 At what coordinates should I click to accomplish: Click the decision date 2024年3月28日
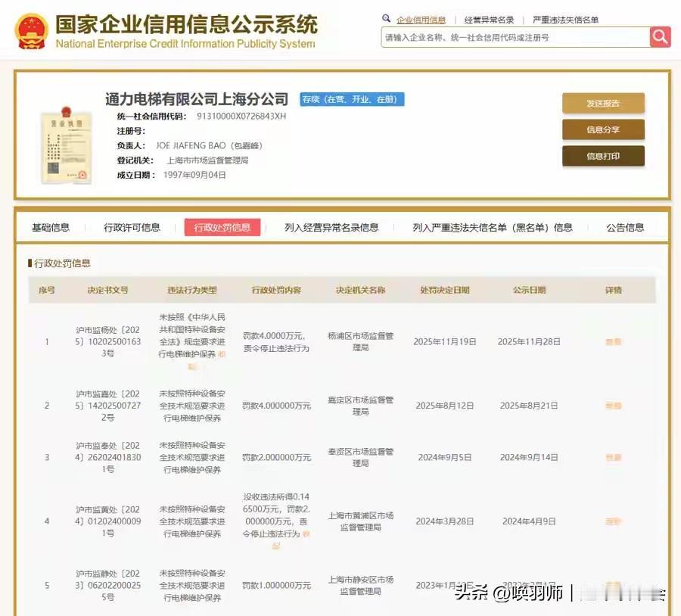tap(445, 521)
